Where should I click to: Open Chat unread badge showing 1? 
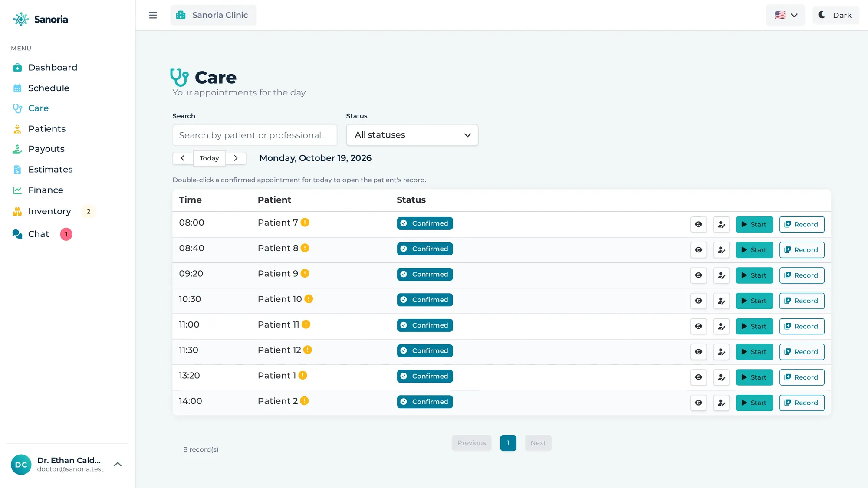(x=66, y=234)
